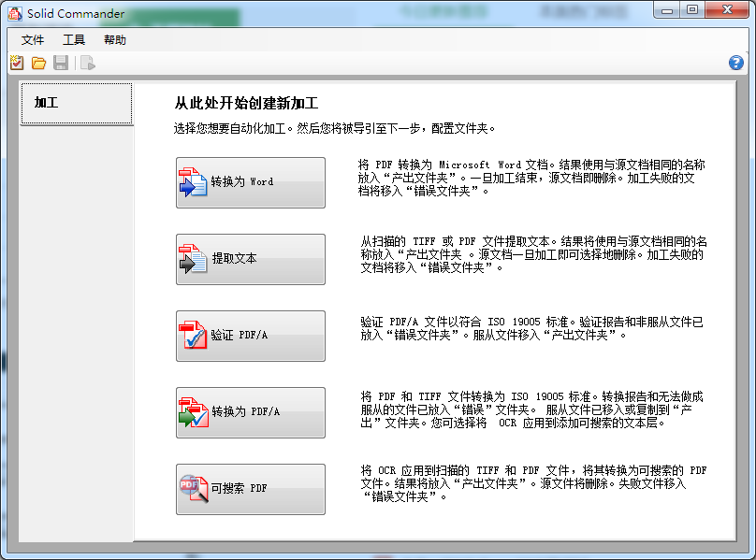The image size is (756, 560).
Task: Click the 可搜索 PDF button
Action: (251, 489)
